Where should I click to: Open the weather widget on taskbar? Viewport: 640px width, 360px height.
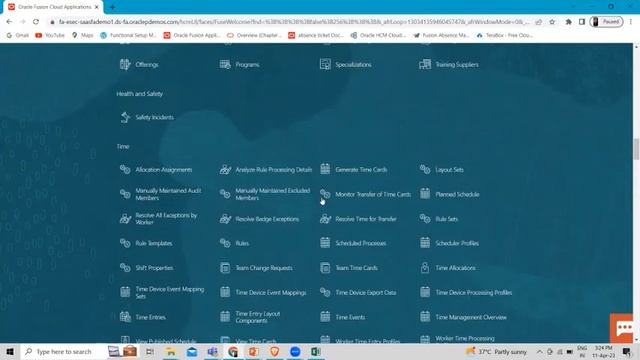(497, 351)
